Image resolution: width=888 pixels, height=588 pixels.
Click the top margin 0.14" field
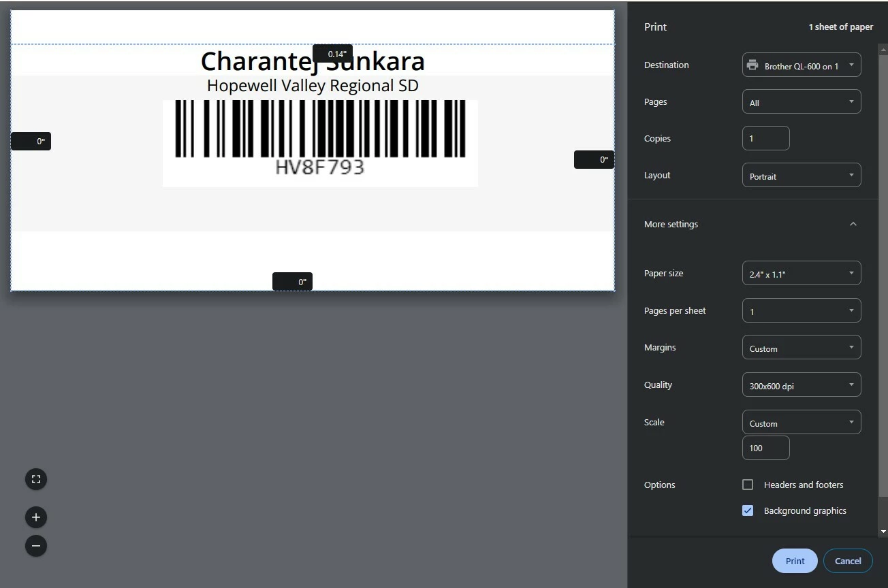click(332, 54)
